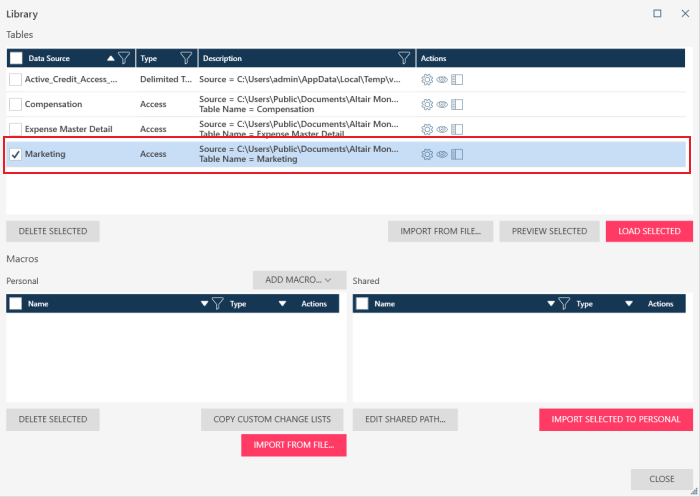Uncheck the Marketing table checkbox
This screenshot has width=700, height=497.
tap(15, 154)
